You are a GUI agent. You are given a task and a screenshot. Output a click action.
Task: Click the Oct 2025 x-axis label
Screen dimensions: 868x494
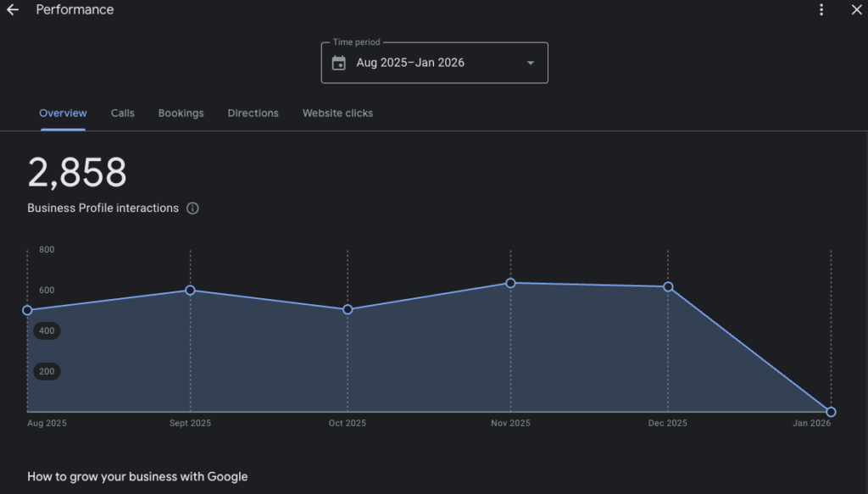coord(347,423)
